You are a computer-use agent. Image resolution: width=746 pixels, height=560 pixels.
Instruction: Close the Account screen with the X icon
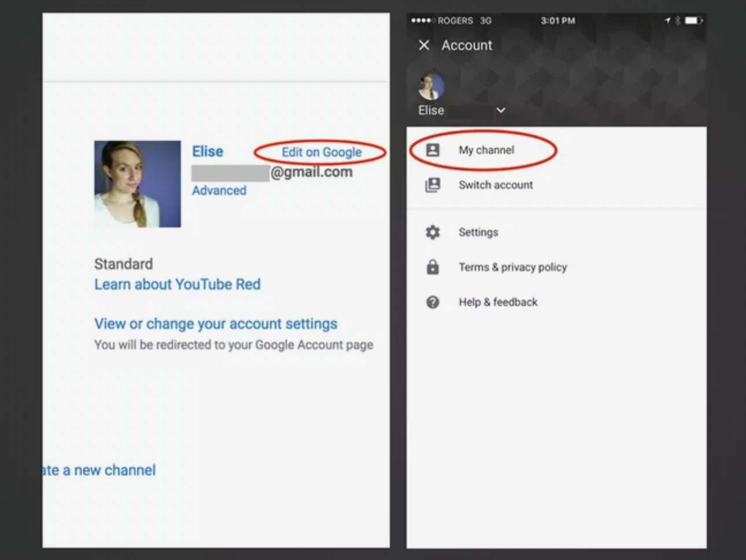pos(424,45)
